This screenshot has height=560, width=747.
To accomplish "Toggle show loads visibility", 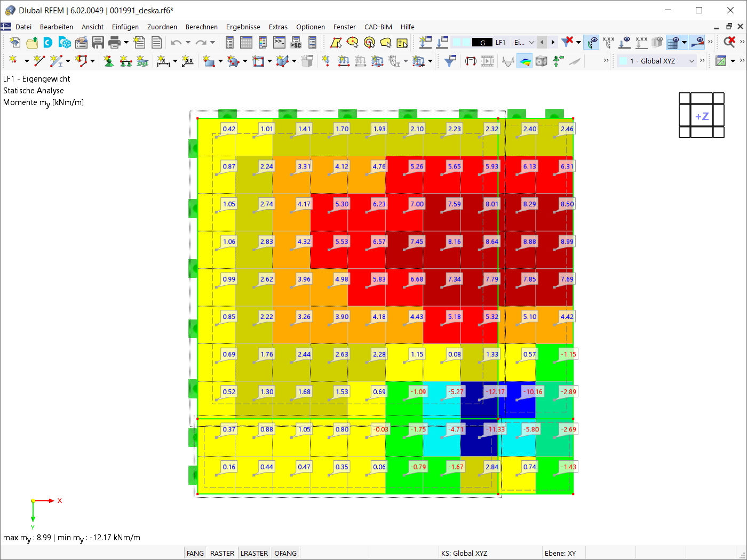I will coord(625,42).
